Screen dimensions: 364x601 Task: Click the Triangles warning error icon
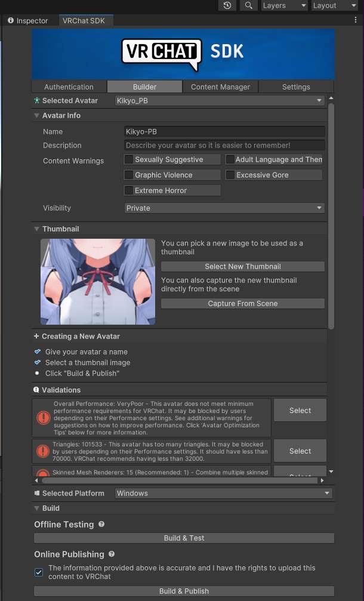click(x=42, y=451)
